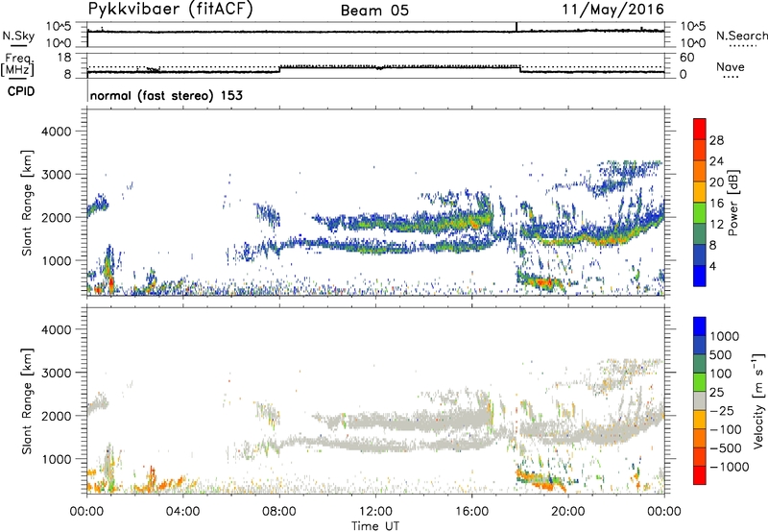Click the '60' tick on the Nave axis

click(x=686, y=58)
